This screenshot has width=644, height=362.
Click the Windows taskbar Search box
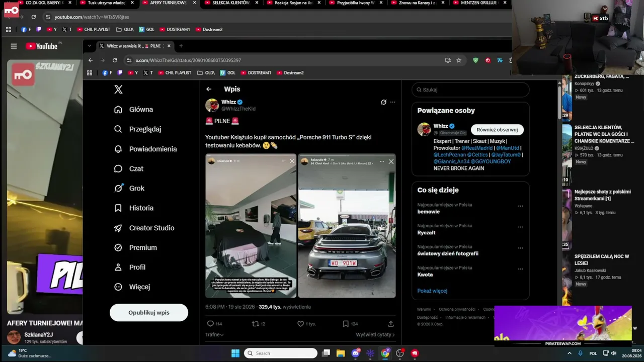(281, 353)
